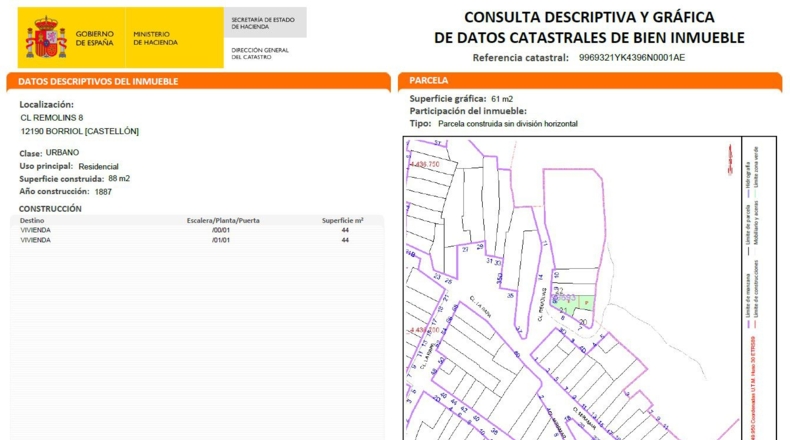Click the 'Destino' column header

point(32,220)
